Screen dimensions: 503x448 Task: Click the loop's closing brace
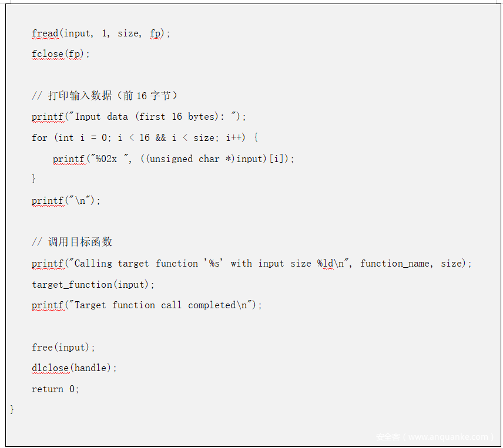tap(34, 178)
